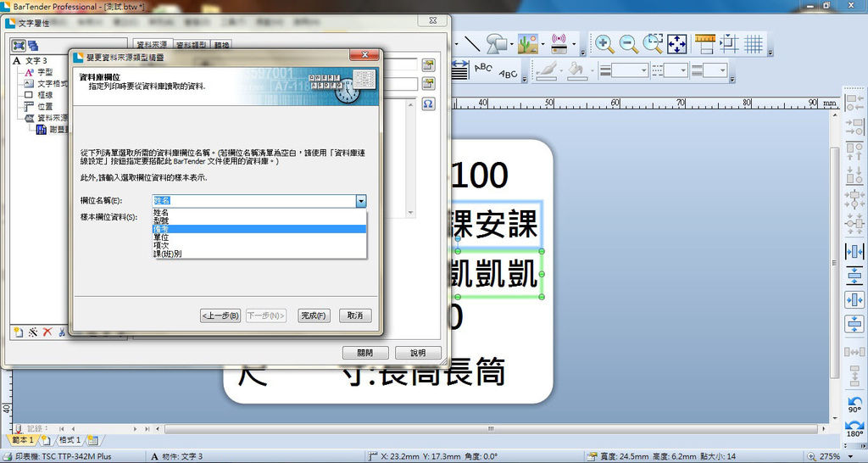The width and height of the screenshot is (868, 463).
Task: Click the vertical scrollbar of the design area
Action: click(835, 263)
